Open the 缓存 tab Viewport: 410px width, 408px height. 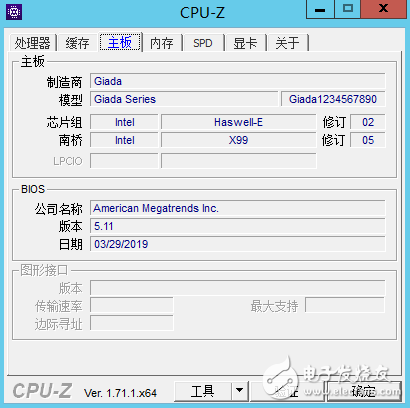[77, 43]
